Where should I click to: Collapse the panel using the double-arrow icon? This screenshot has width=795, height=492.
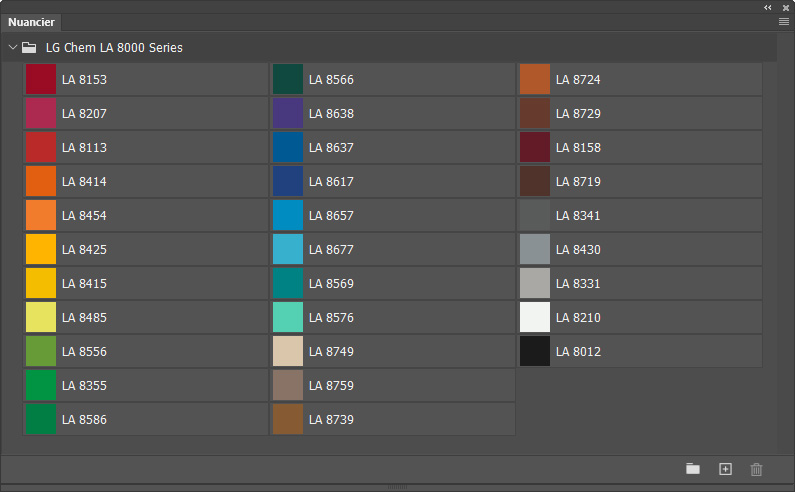pyautogui.click(x=768, y=8)
